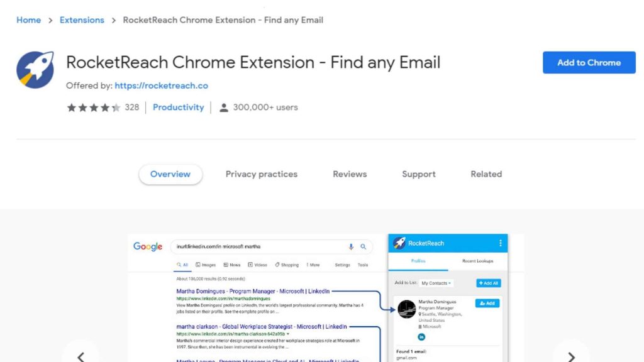Click the LinkedIn icon under Martha Domingues profile
This screenshot has width=644, height=362.
(x=421, y=337)
